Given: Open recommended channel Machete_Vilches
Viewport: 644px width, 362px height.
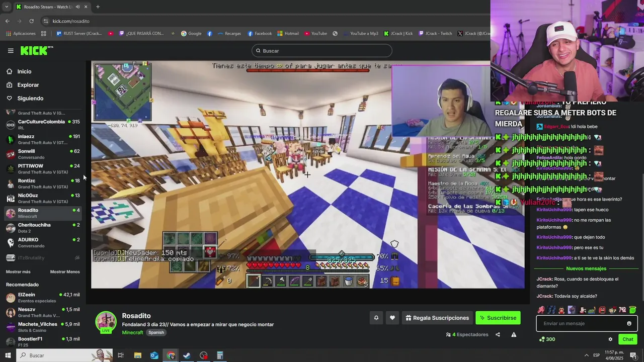Looking at the screenshot, I should point(43,327).
